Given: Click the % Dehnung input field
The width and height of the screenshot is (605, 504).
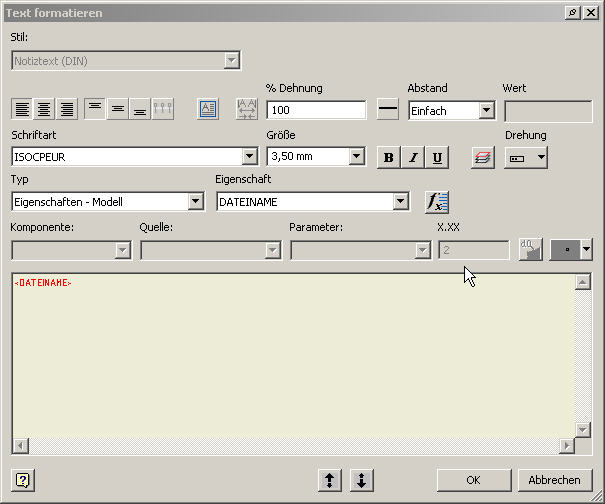Looking at the screenshot, I should pos(316,110).
